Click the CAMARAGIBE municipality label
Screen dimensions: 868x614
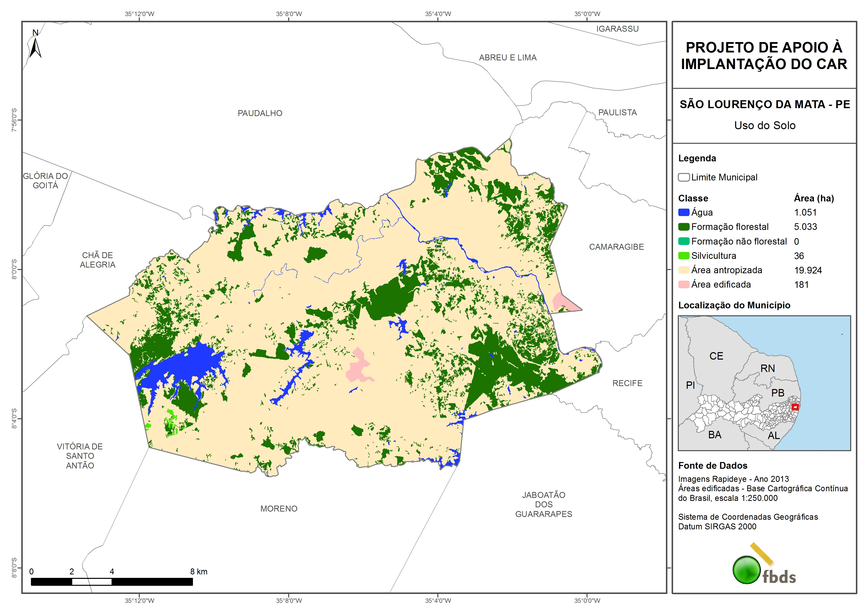[x=616, y=247]
